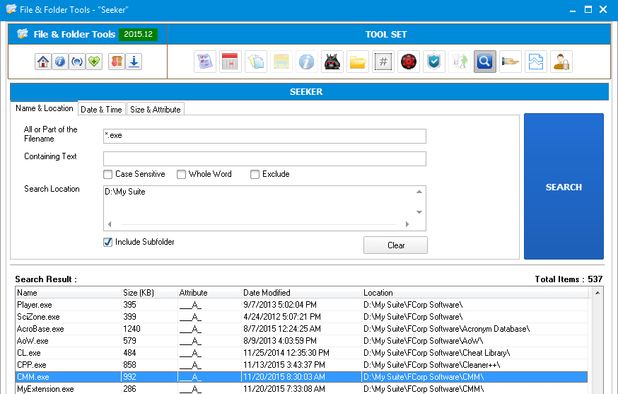
Task: Select the AoW.exe result
Action: click(x=302, y=341)
